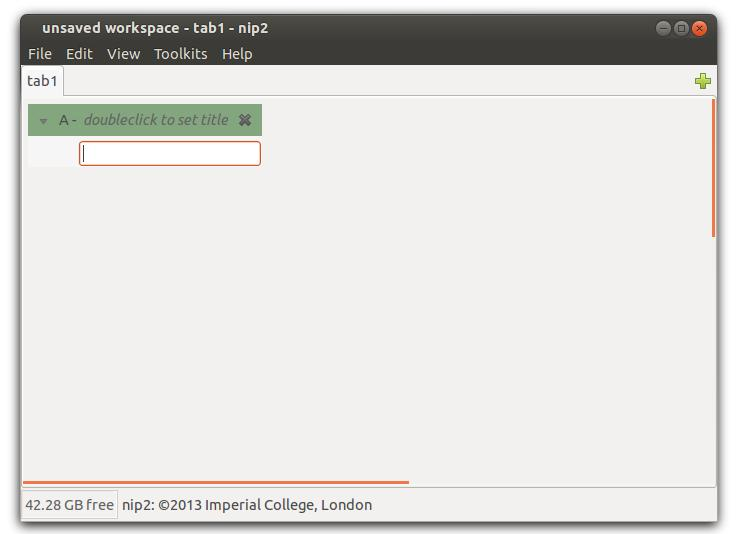Click the 'doubleclick to set title' column caption
Screen dimensions: 739x534
(x=156, y=120)
